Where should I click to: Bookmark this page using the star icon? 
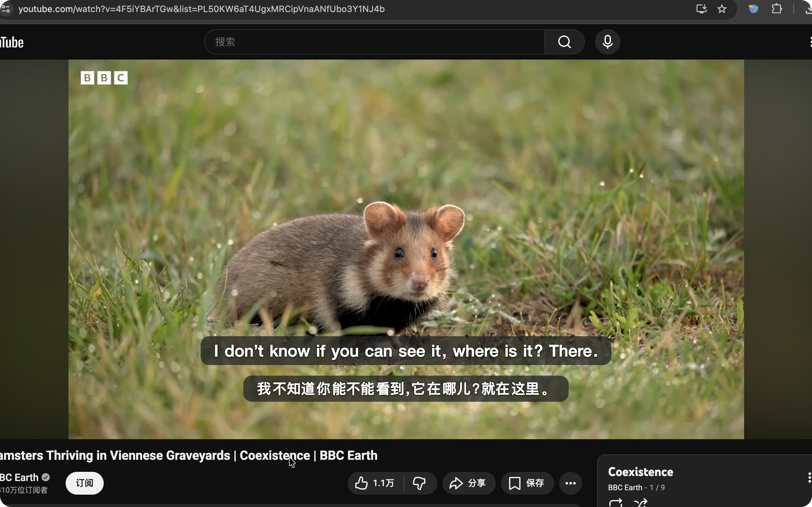point(722,9)
